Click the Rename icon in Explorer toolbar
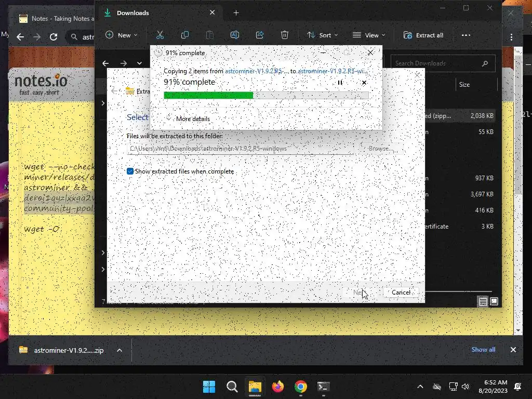Image resolution: width=532 pixels, height=399 pixels. [235, 35]
